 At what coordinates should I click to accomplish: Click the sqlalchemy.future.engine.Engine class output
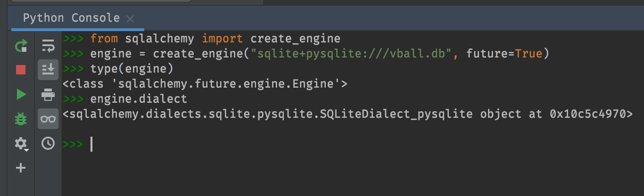[205, 84]
